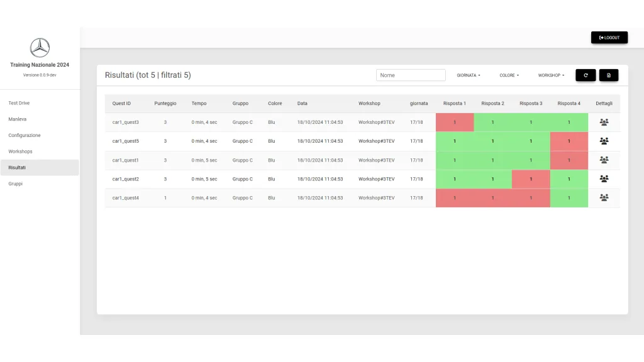Open group details for car1_quest2

[604, 178]
